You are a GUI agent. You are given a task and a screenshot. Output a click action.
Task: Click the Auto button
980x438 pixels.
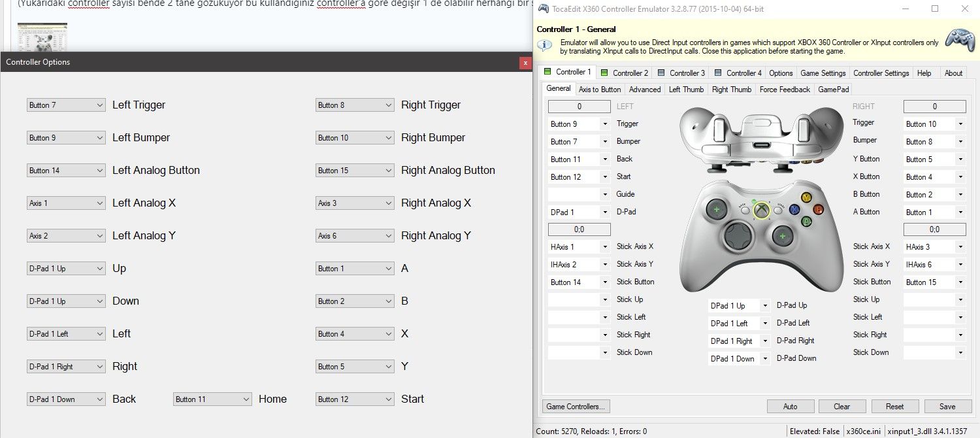coord(791,406)
